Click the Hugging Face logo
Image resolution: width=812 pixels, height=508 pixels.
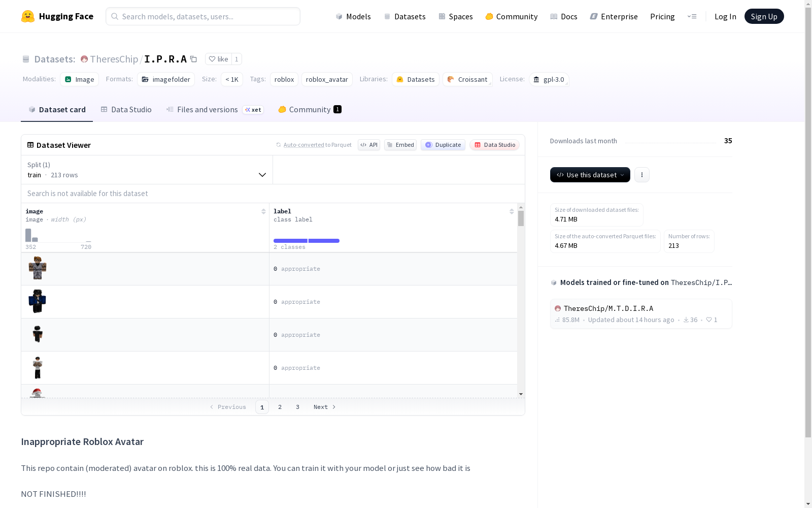[57, 16]
